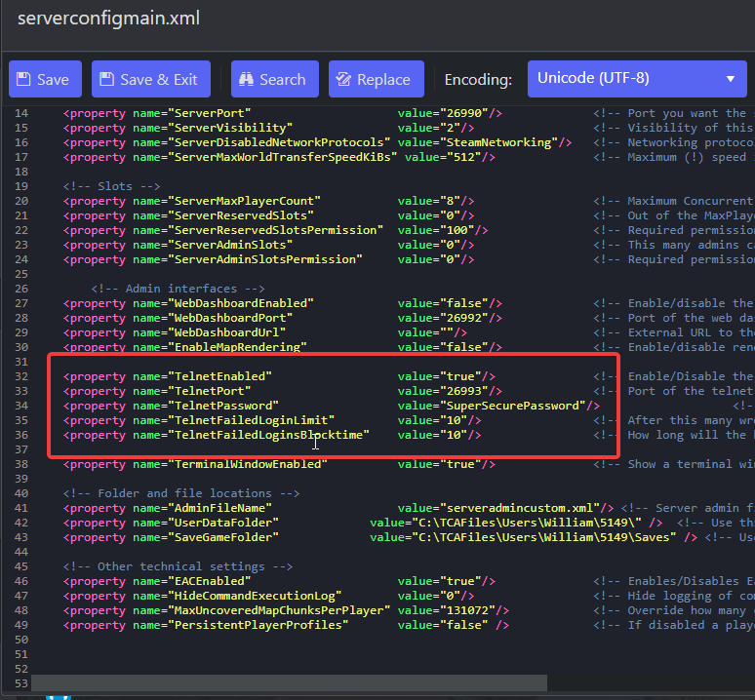
Task: Click the "ServerAdminSlotsPermission" property name
Action: pos(264,259)
